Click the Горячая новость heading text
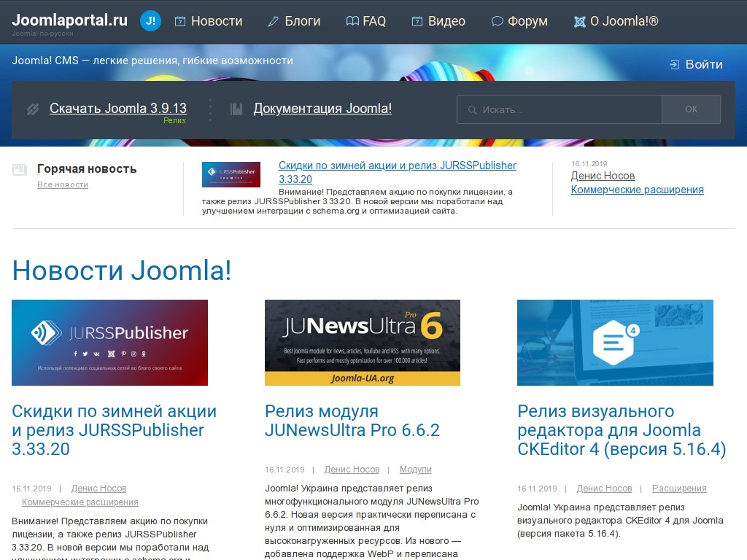Image resolution: width=747 pixels, height=560 pixels. (87, 169)
